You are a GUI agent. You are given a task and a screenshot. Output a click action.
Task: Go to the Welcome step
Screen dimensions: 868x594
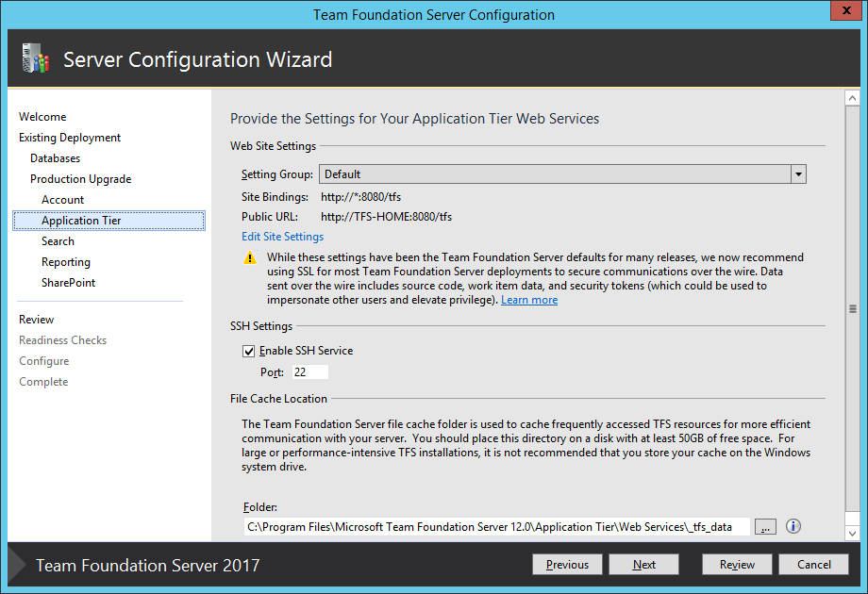pyautogui.click(x=42, y=117)
